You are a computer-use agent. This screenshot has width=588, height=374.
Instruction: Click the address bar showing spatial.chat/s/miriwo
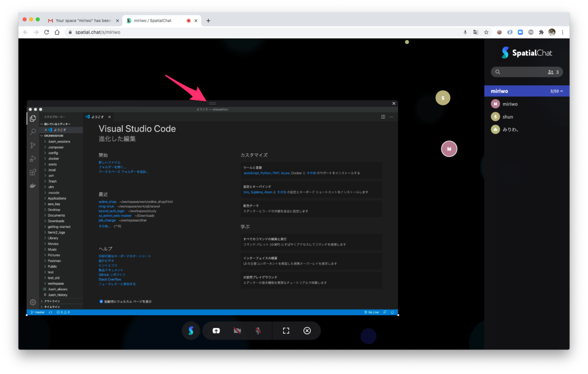(x=265, y=32)
